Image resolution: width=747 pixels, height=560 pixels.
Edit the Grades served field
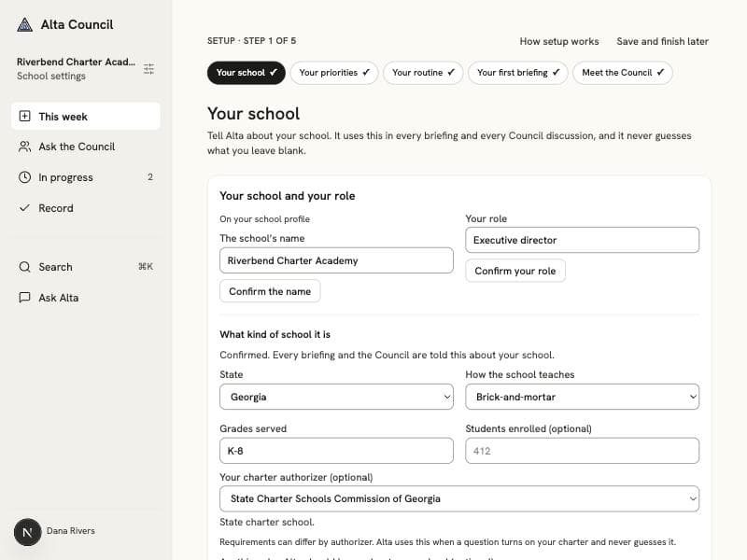click(x=336, y=451)
